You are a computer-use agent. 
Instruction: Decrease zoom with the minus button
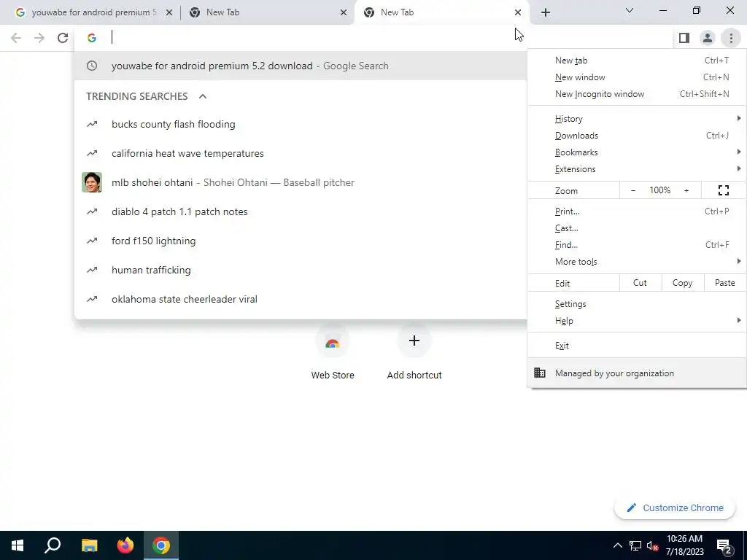coord(633,190)
